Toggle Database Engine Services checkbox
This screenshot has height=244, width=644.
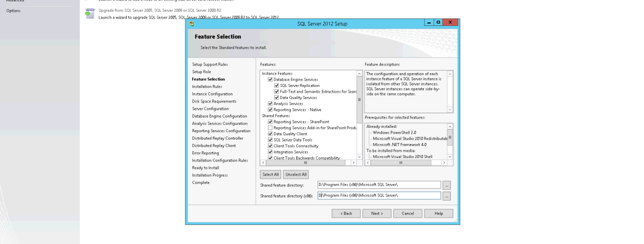click(x=270, y=80)
